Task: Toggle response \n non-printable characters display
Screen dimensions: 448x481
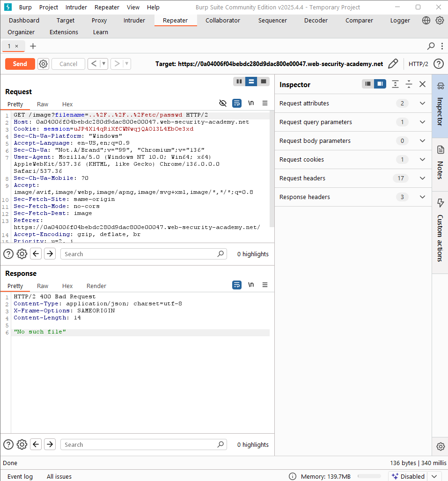Action: click(x=251, y=285)
